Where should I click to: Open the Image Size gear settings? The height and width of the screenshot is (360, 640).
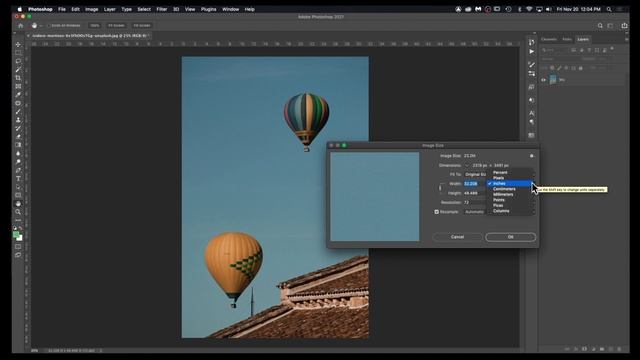click(531, 156)
